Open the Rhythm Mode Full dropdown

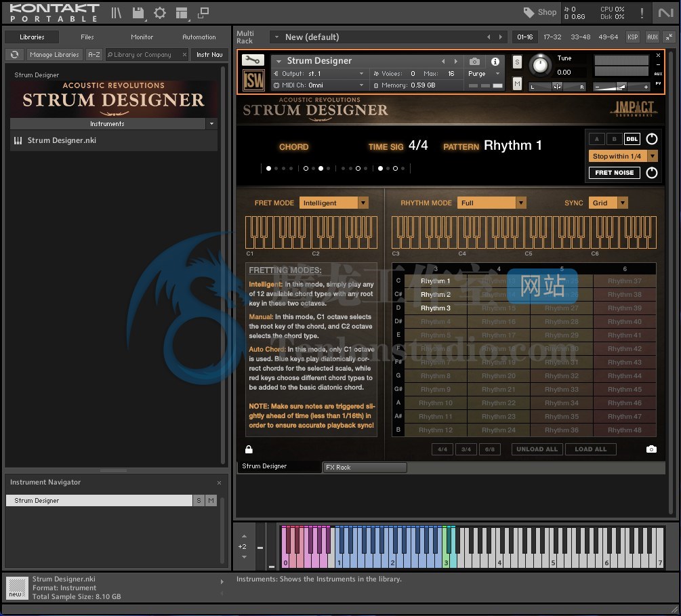(x=492, y=203)
